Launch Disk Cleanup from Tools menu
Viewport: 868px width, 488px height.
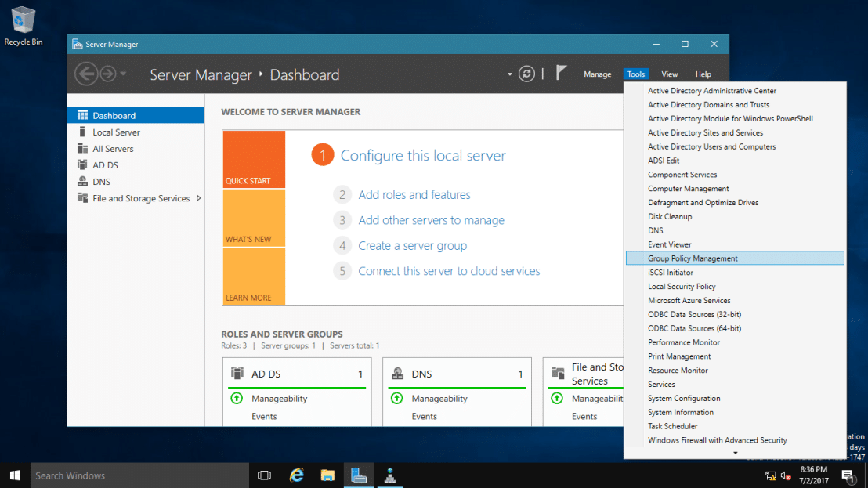[735, 216]
